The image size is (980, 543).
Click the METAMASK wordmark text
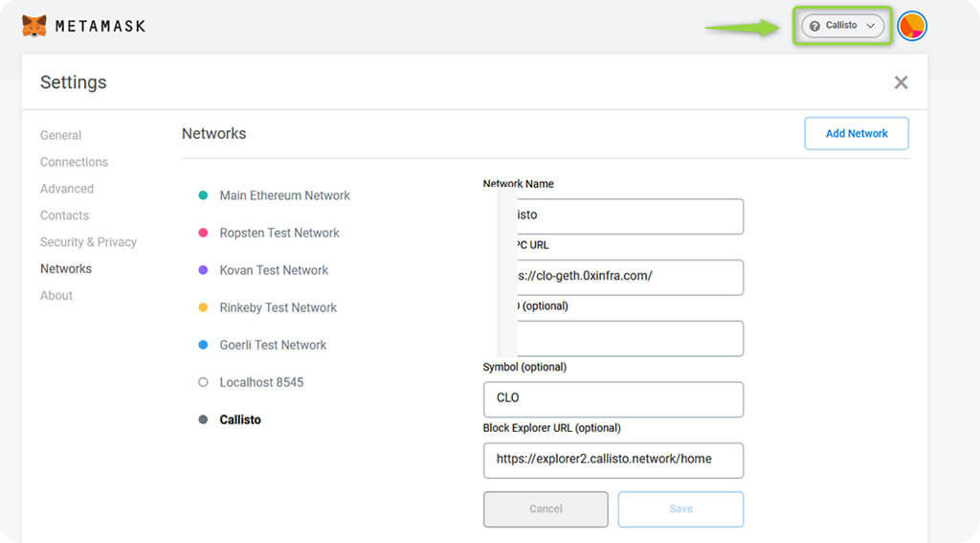[x=100, y=26]
